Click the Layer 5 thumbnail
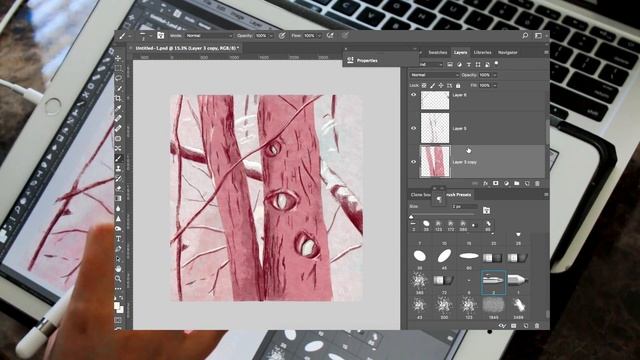This screenshot has width=640, height=360. (x=435, y=128)
